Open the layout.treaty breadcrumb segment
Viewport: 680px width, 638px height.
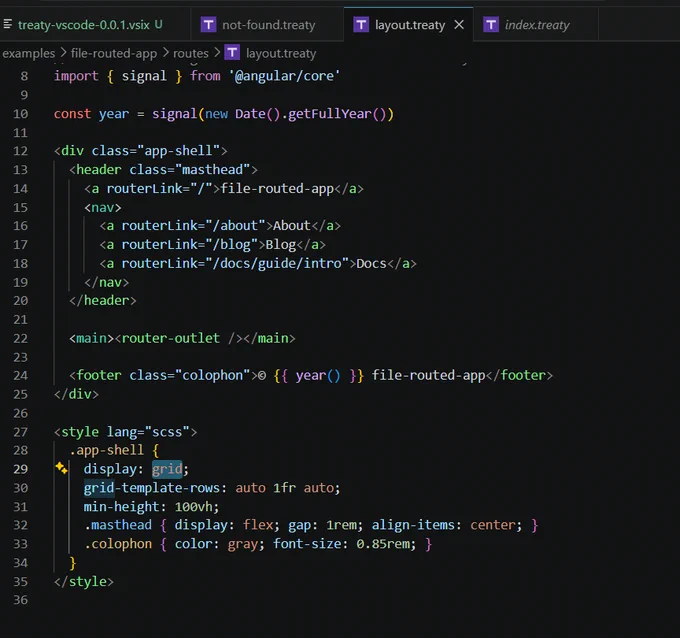click(x=281, y=53)
